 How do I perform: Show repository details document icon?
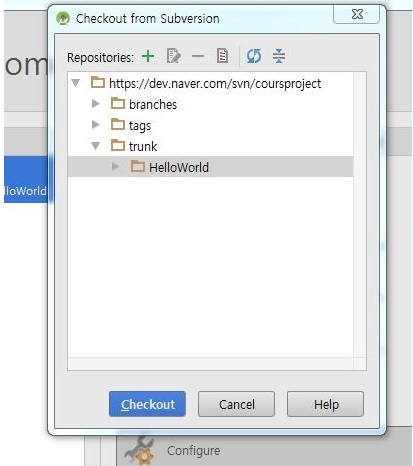(x=222, y=56)
